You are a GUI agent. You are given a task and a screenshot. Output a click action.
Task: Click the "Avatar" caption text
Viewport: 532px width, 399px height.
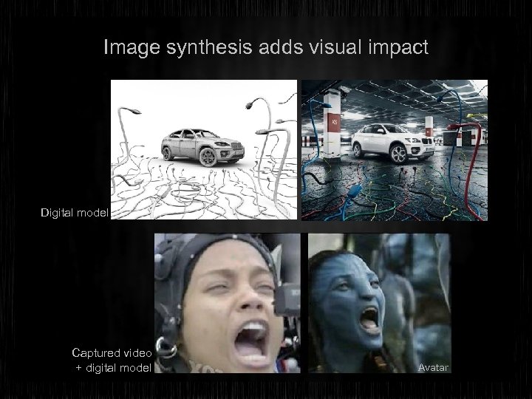433,367
